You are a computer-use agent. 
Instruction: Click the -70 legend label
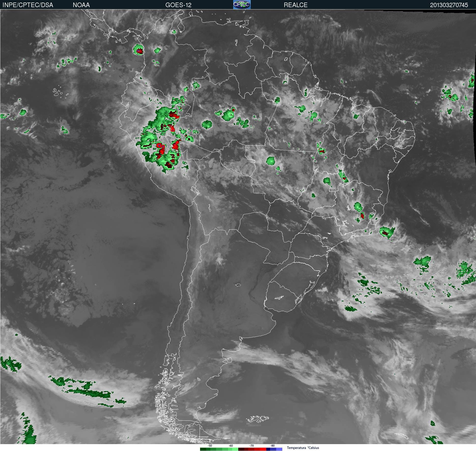[251, 446]
